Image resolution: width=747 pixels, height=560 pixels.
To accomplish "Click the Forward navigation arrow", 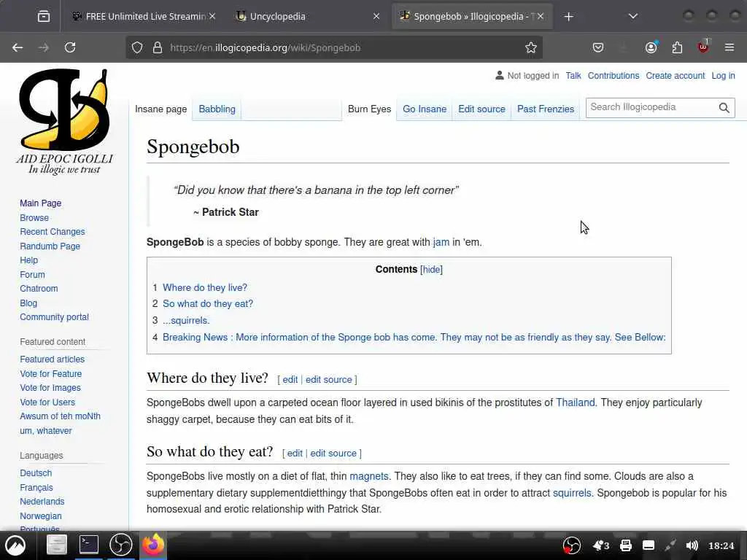I will [x=43, y=47].
